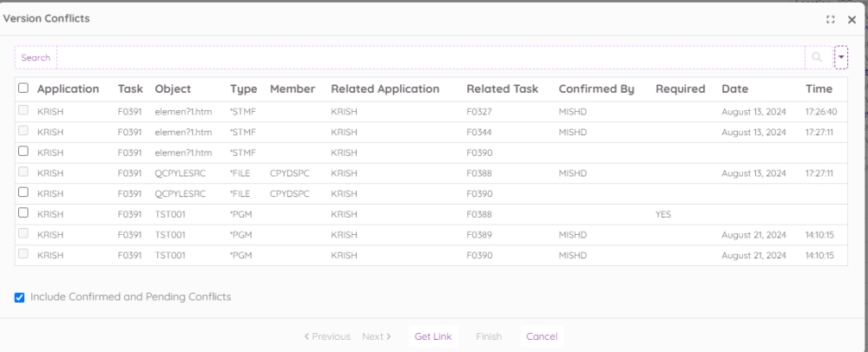Expand the dialog to fullscreen
This screenshot has width=868, height=352.
click(x=831, y=19)
